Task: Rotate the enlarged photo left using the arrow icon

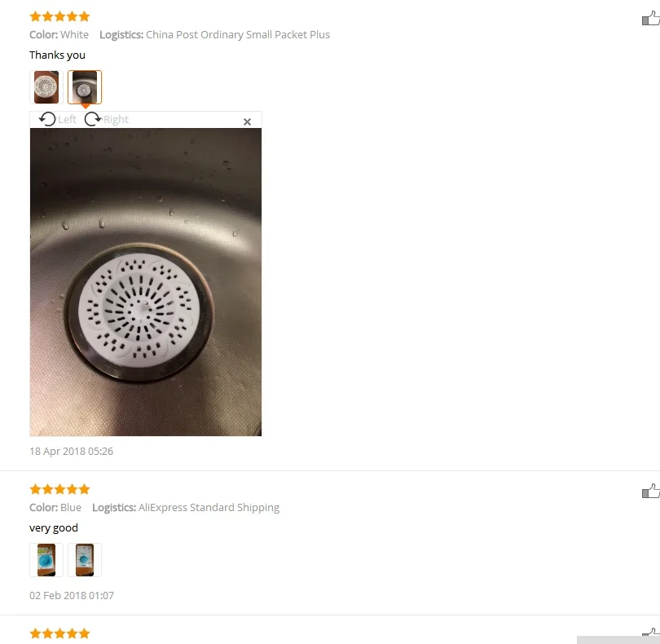Action: point(47,119)
